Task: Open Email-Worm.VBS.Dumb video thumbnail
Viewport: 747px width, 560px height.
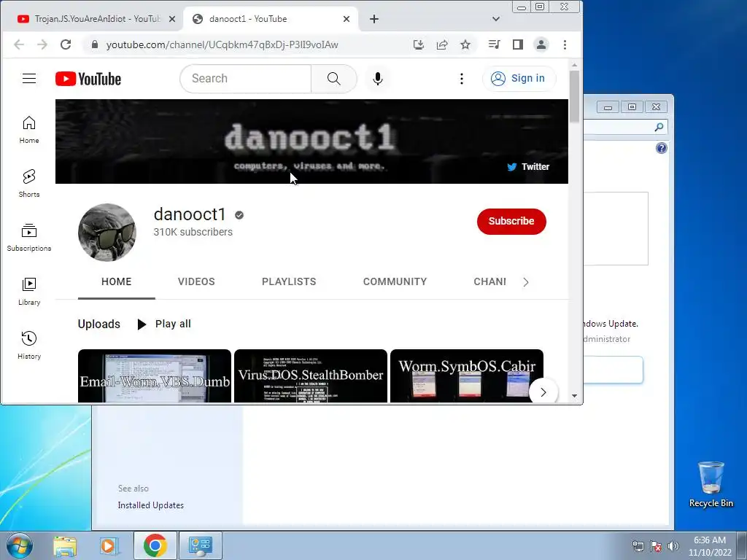Action: tap(155, 376)
